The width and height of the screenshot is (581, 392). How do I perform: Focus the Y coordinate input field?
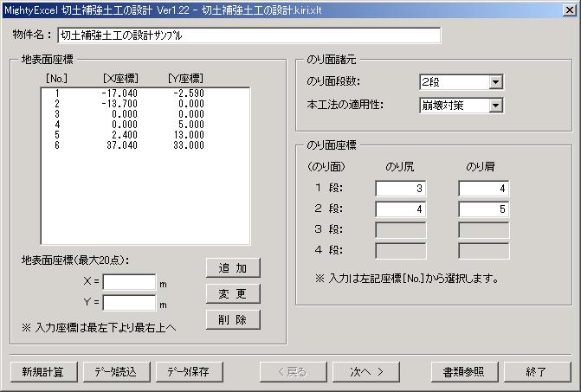click(x=129, y=303)
